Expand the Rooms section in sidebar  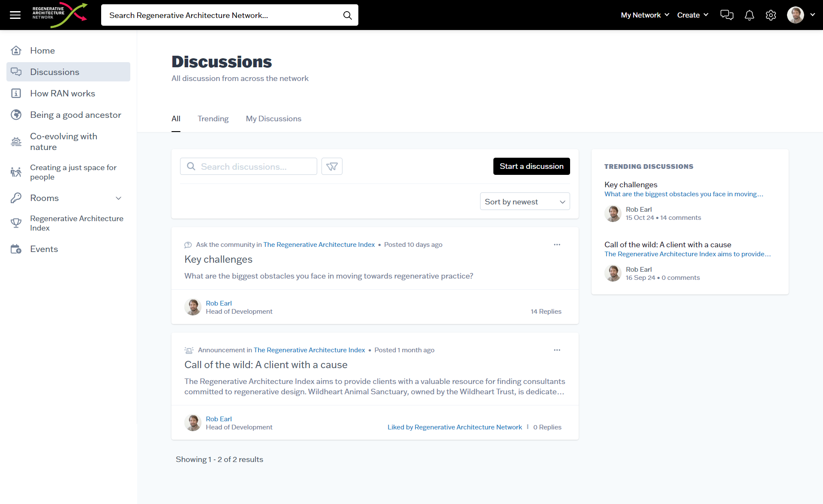pyautogui.click(x=119, y=198)
